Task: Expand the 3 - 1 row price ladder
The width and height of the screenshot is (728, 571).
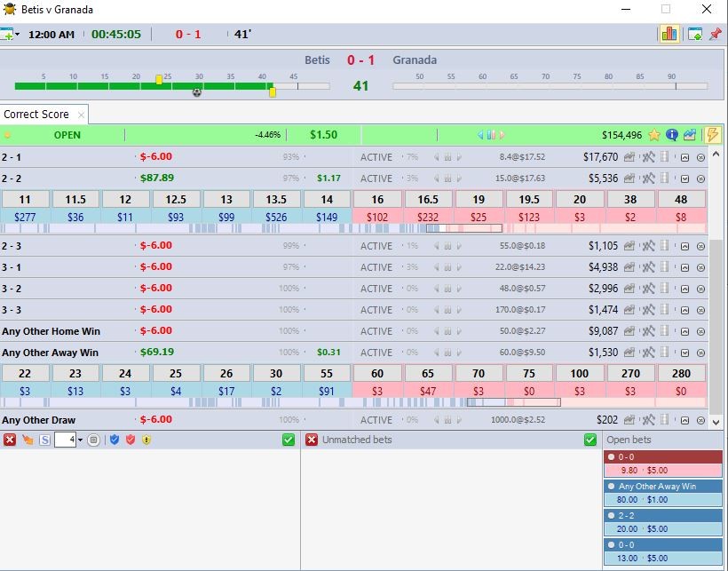Action: click(x=684, y=268)
